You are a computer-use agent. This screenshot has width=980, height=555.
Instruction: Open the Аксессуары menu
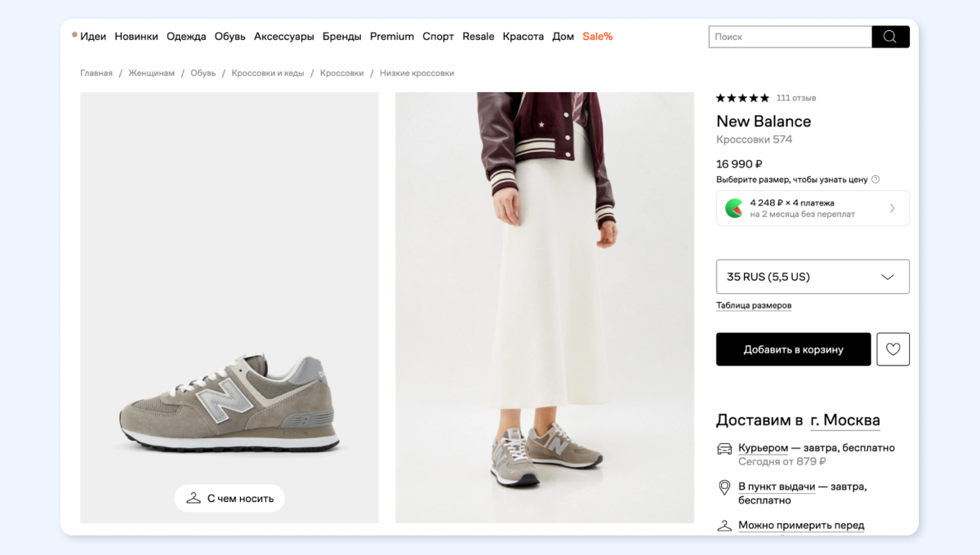[284, 37]
